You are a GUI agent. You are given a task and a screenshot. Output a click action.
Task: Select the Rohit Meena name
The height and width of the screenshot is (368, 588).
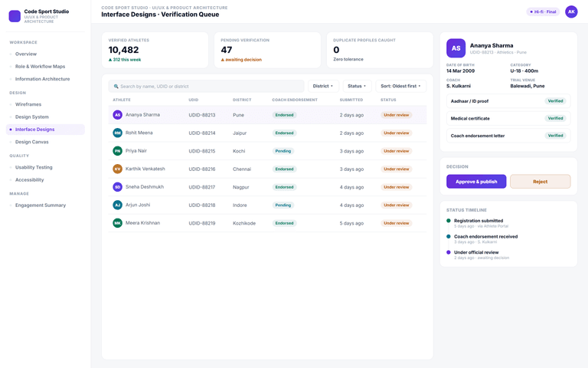click(x=139, y=133)
